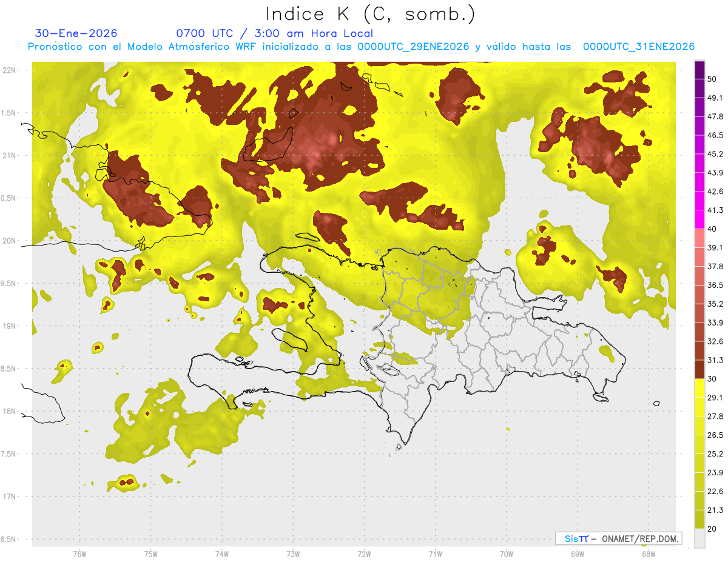This screenshot has height=562, width=728.
Task: Click the '71W' longitude label
Action: point(435,554)
